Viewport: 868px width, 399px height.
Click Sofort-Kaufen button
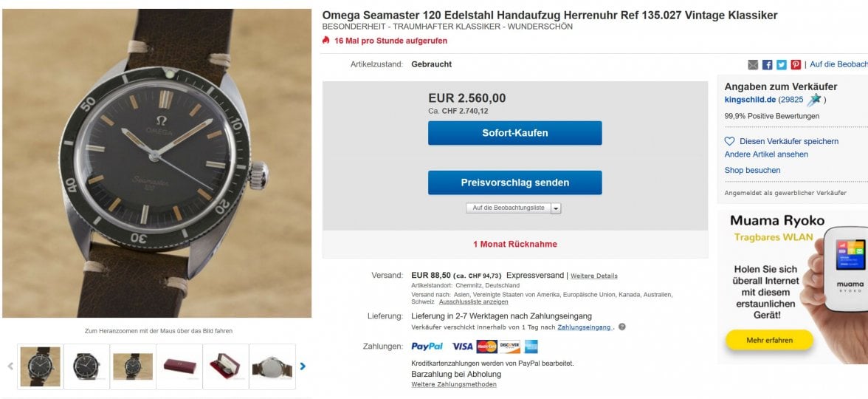(514, 133)
